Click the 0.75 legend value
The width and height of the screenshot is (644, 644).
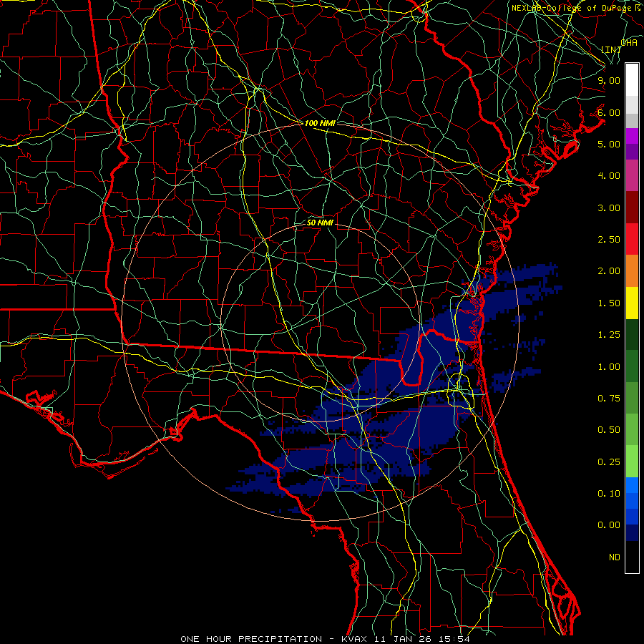tap(609, 399)
